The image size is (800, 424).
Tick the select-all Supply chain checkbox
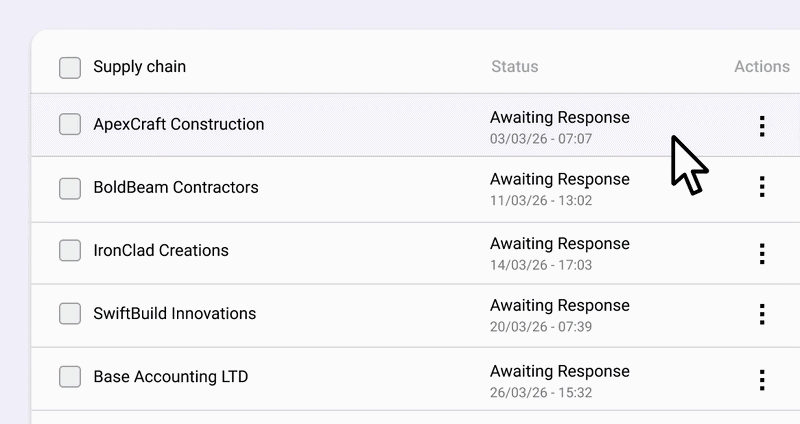[x=70, y=68]
